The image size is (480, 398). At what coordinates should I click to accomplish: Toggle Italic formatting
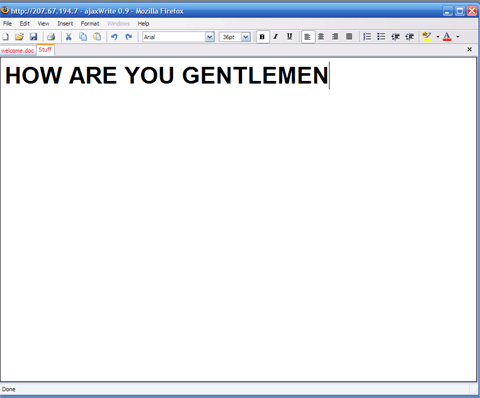[276, 37]
